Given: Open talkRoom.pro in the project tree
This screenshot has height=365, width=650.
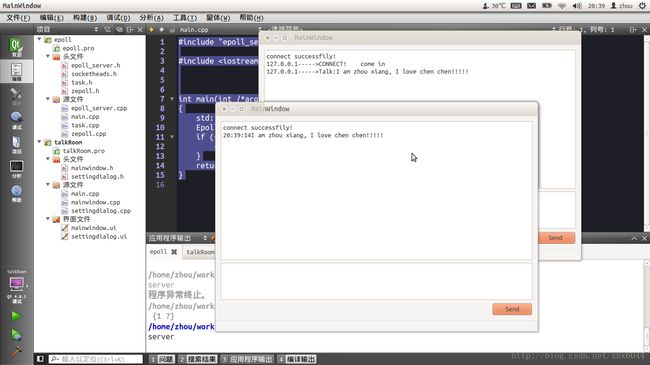Looking at the screenshot, I should pos(83,151).
